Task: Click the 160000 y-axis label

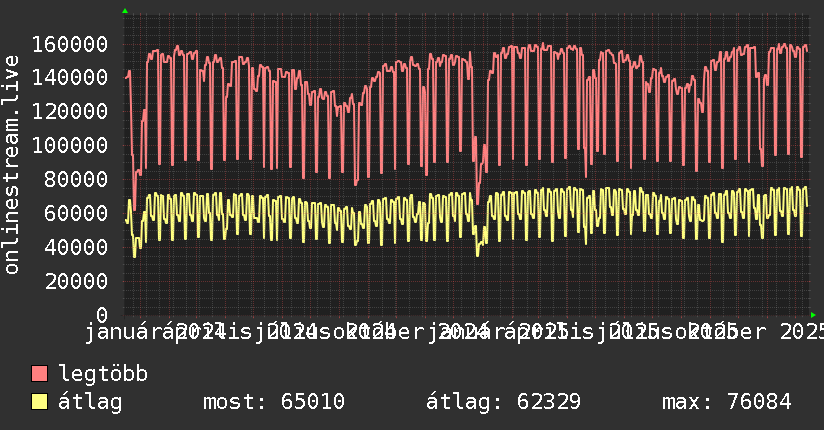Action: click(x=70, y=44)
